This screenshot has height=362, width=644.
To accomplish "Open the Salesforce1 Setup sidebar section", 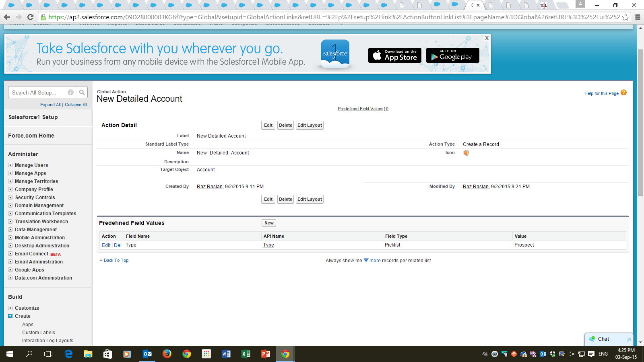I will (x=33, y=117).
